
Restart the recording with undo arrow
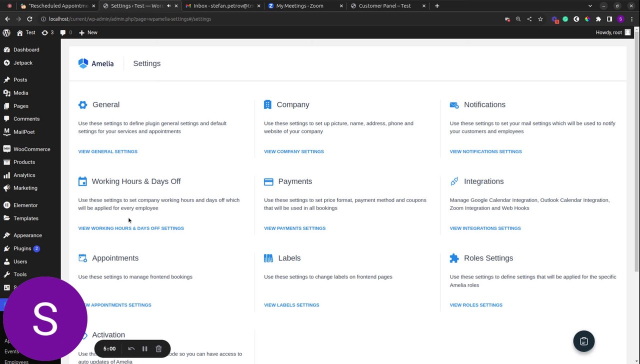[131, 348]
